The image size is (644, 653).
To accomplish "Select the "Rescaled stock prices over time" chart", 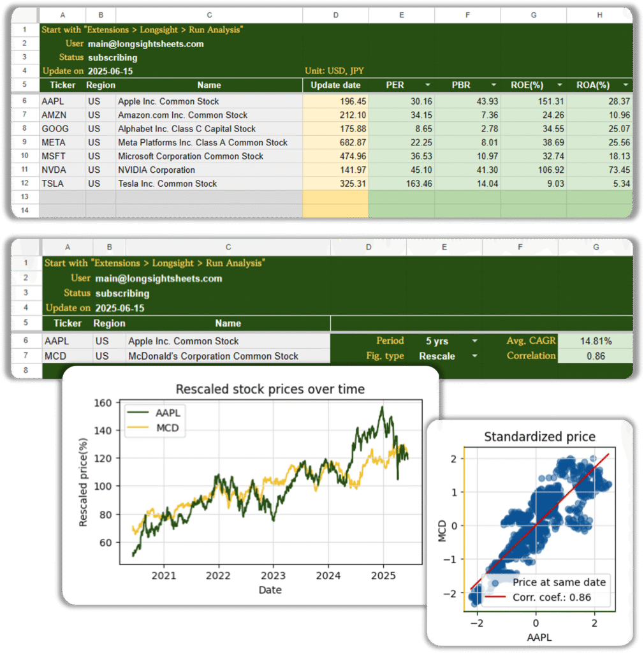I will (x=251, y=485).
